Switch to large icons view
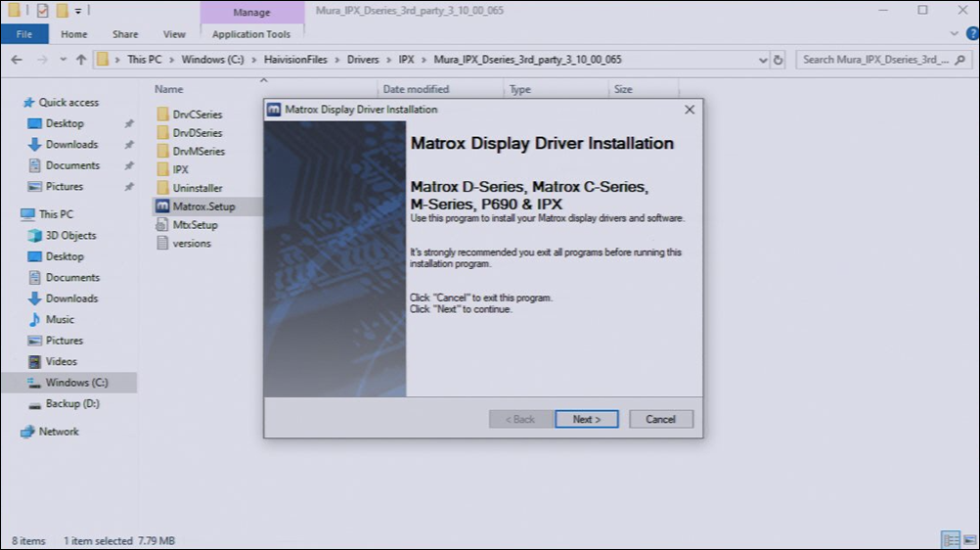The image size is (980, 550). point(965,540)
